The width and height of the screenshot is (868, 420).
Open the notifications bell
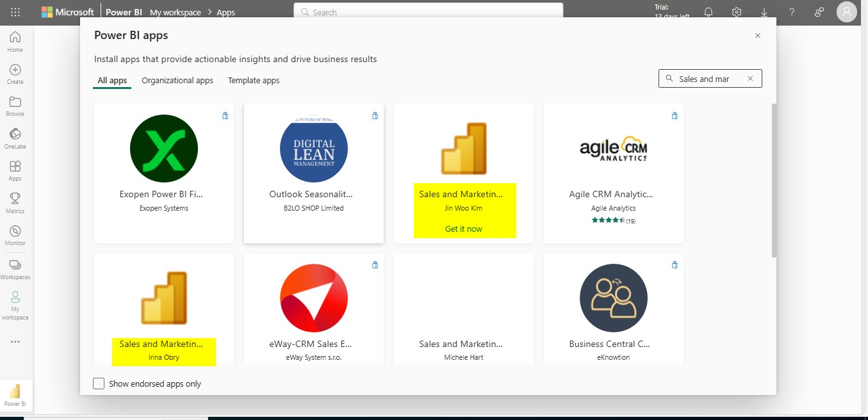708,12
